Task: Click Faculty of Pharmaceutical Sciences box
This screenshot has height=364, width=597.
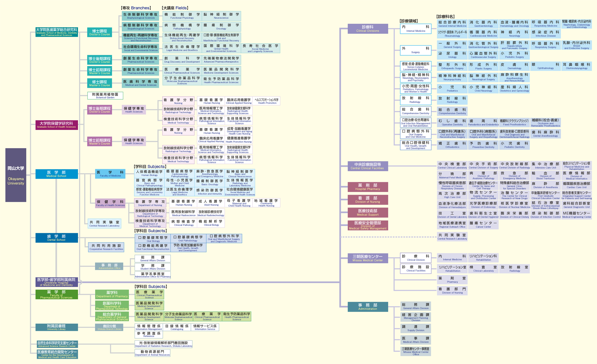Action: pos(57,294)
